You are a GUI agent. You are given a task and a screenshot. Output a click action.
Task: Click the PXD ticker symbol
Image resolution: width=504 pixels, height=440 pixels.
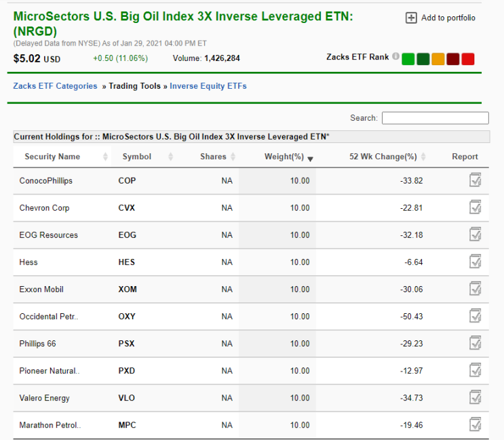click(x=127, y=371)
